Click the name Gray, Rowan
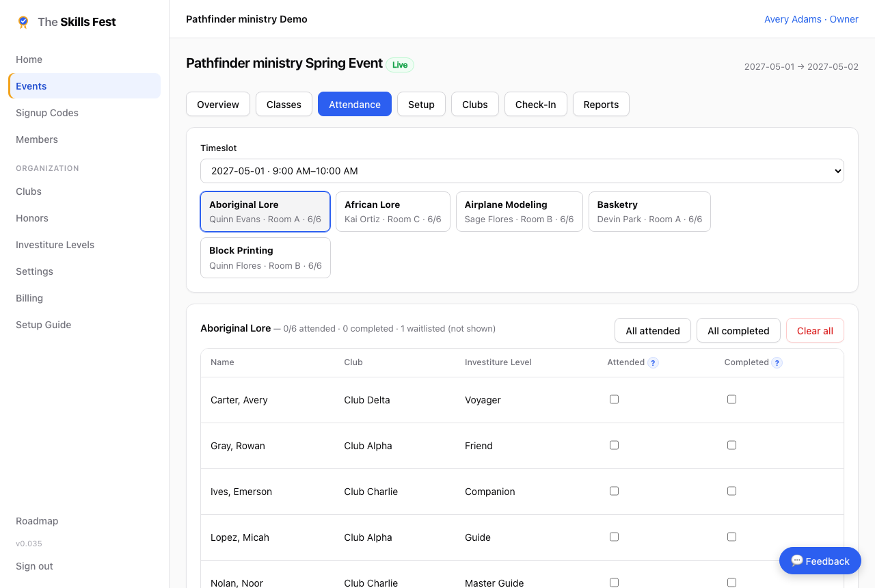875x588 pixels. pyautogui.click(x=238, y=446)
